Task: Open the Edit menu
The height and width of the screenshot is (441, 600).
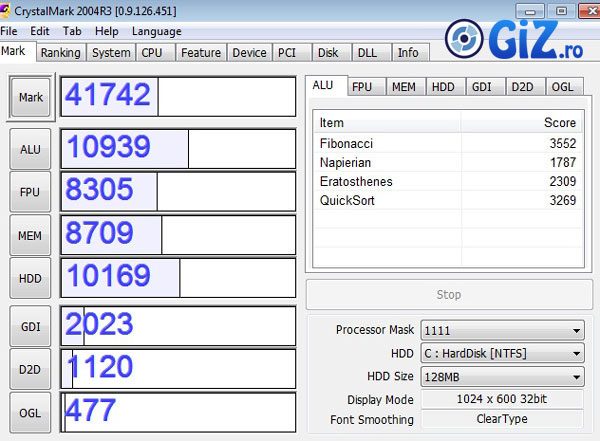Action: (39, 31)
